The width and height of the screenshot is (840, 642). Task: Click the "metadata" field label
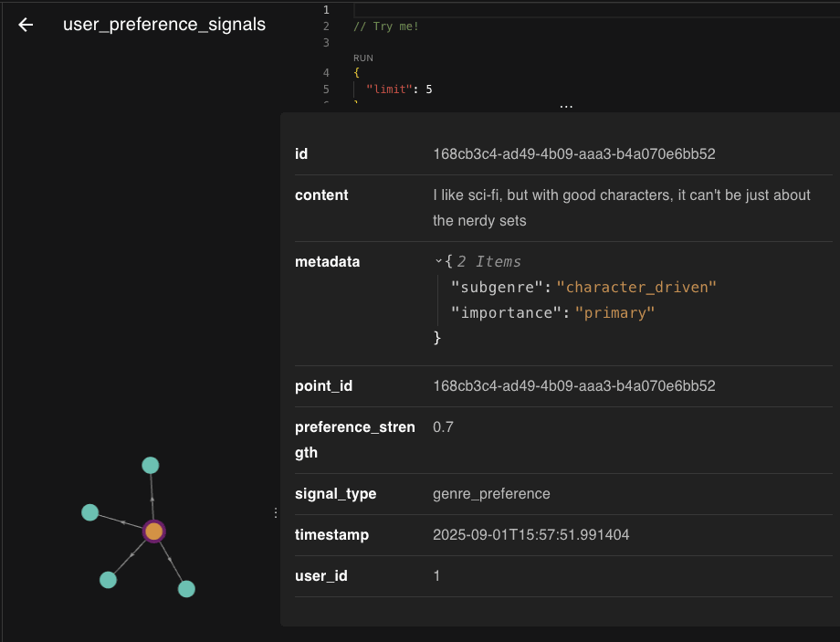pyautogui.click(x=327, y=261)
